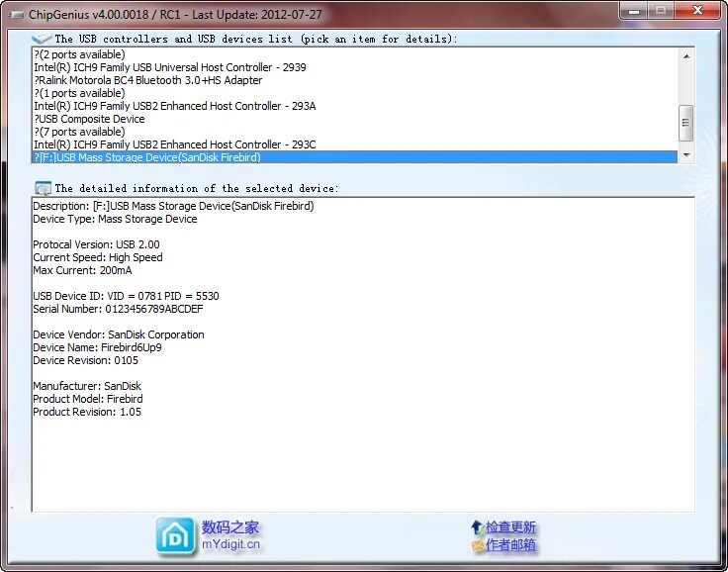Click the USB drive icon beside devices list heading
728x572 pixels.
click(42, 39)
